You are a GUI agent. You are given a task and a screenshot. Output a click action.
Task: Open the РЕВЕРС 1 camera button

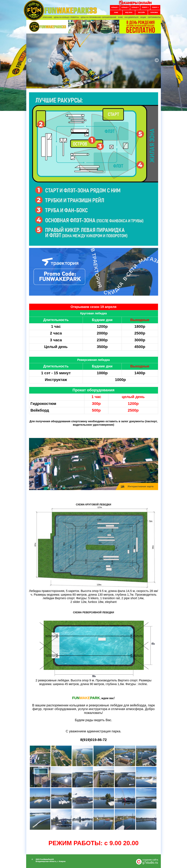click(145, 7)
